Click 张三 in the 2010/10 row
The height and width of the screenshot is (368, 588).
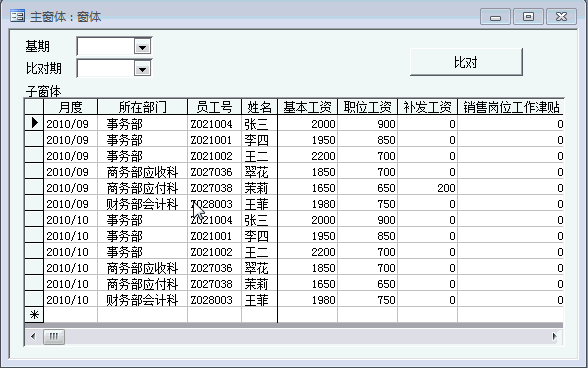pyautogui.click(x=256, y=220)
